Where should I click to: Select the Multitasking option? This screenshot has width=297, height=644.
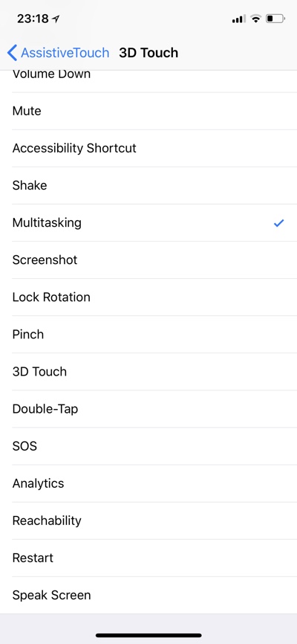pyautogui.click(x=148, y=222)
